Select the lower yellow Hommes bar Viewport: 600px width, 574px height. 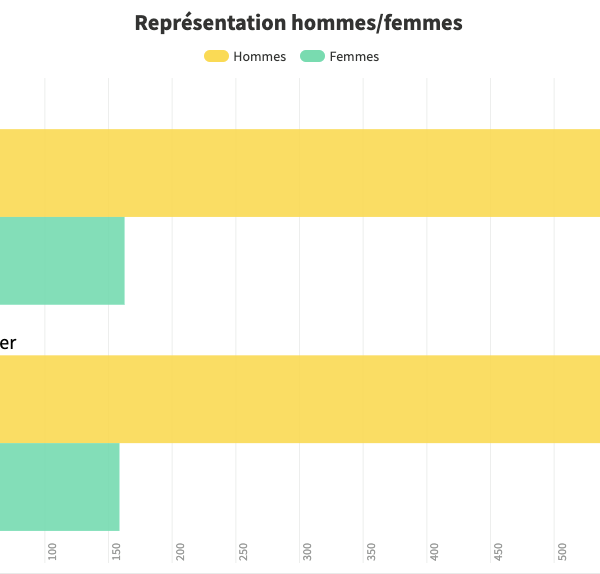coord(300,399)
